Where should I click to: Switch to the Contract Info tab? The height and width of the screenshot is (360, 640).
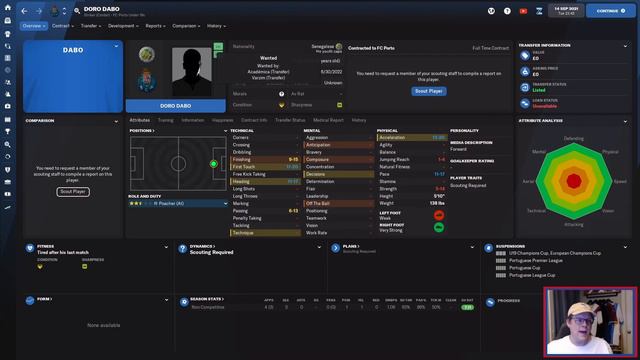pos(254,120)
